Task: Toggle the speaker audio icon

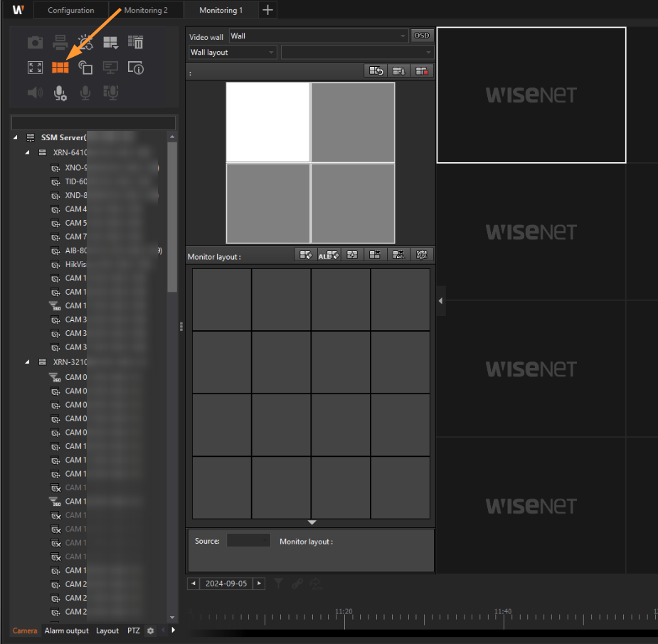Action: [x=36, y=93]
